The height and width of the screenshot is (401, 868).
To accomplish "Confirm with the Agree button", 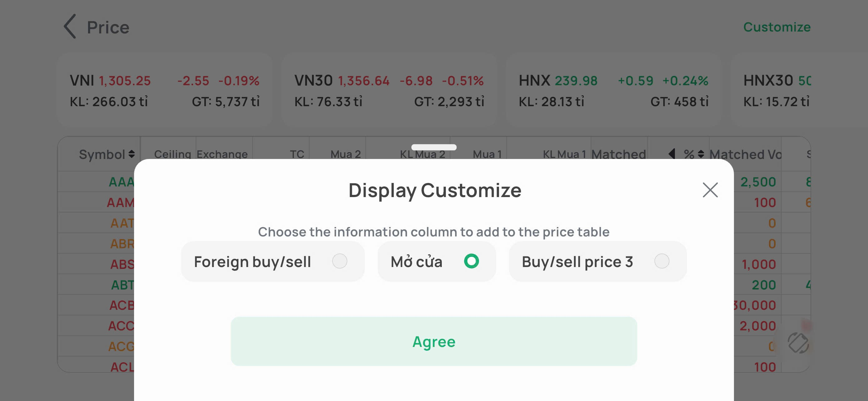I will (x=434, y=341).
